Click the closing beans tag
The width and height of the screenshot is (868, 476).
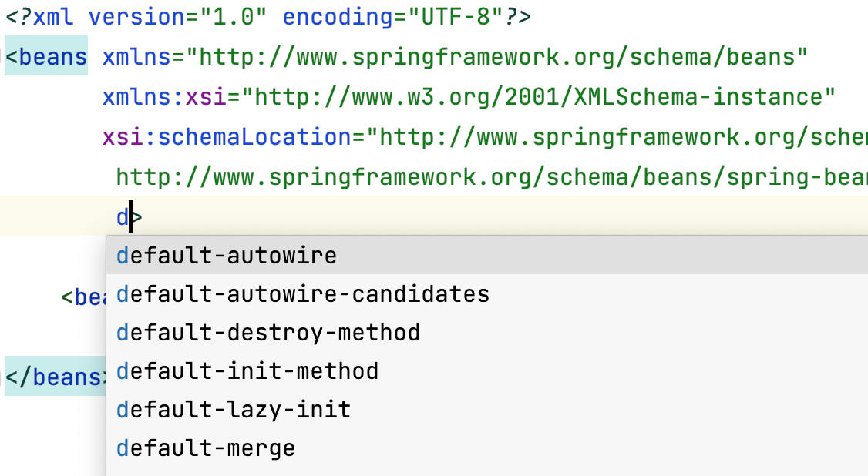point(56,377)
